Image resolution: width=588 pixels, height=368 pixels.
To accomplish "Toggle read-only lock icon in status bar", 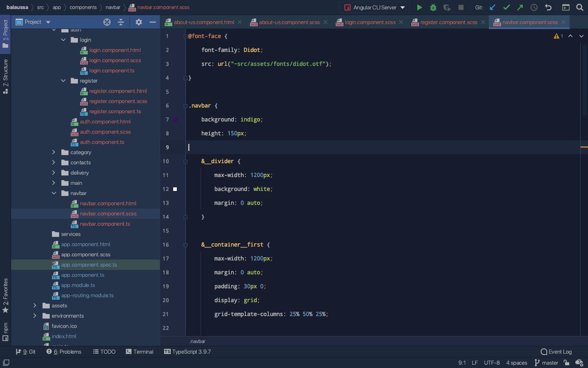I will coord(566,363).
